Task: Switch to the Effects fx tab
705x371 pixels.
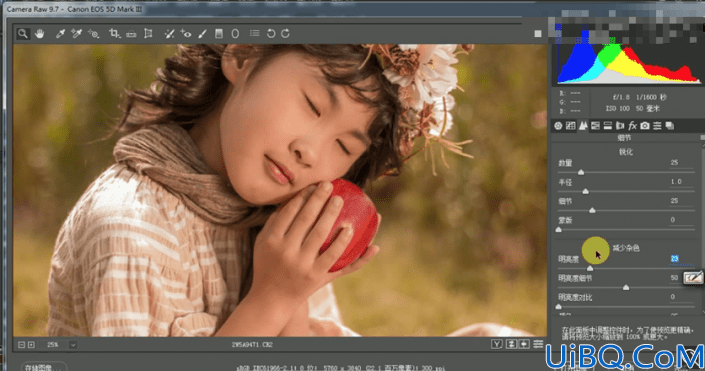Action: click(633, 126)
